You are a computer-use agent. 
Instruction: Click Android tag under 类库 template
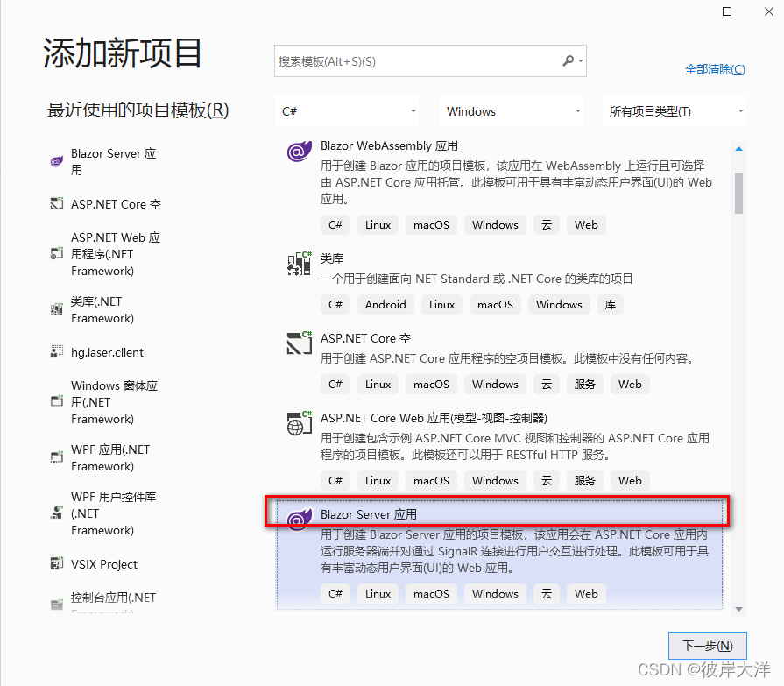click(385, 305)
